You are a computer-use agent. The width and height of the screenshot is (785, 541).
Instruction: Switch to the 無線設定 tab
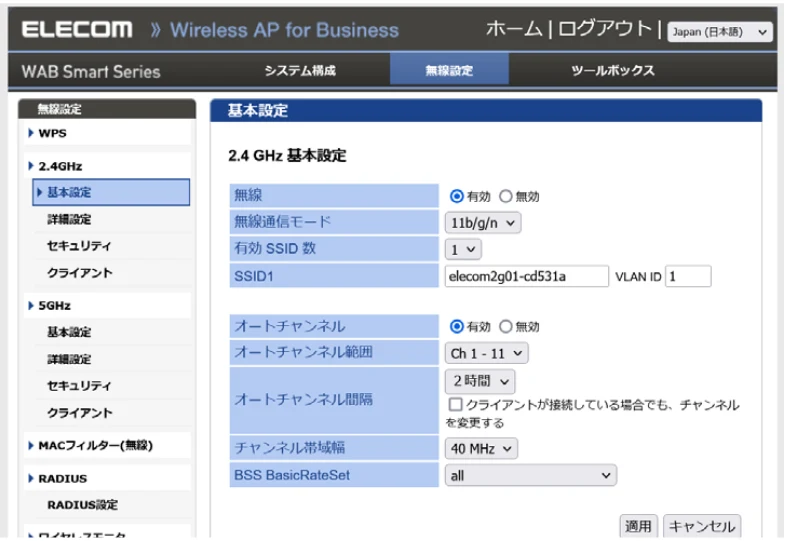pyautogui.click(x=449, y=71)
